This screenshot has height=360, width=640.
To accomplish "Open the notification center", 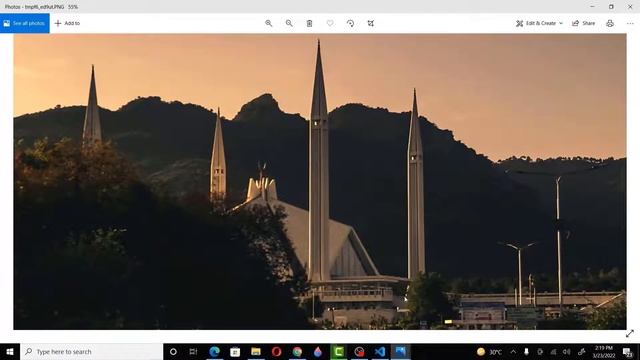I will (628, 351).
